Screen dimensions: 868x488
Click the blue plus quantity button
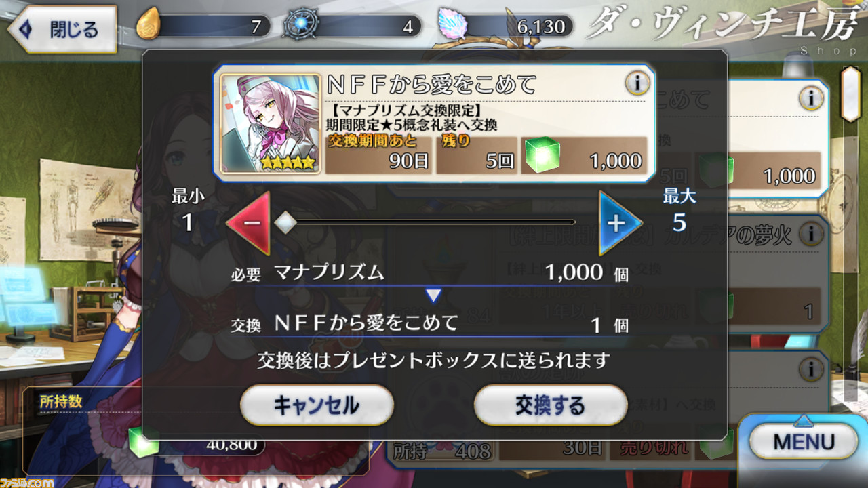(x=619, y=223)
